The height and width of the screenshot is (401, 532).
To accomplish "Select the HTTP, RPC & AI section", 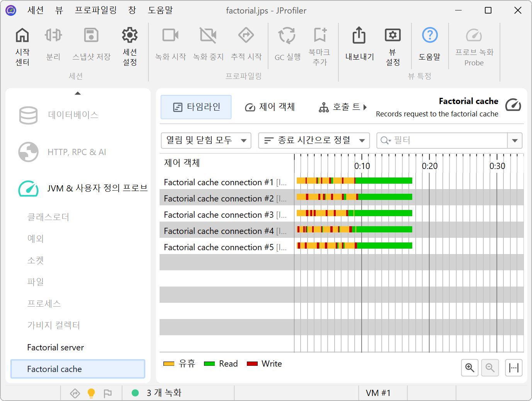I will tap(76, 152).
